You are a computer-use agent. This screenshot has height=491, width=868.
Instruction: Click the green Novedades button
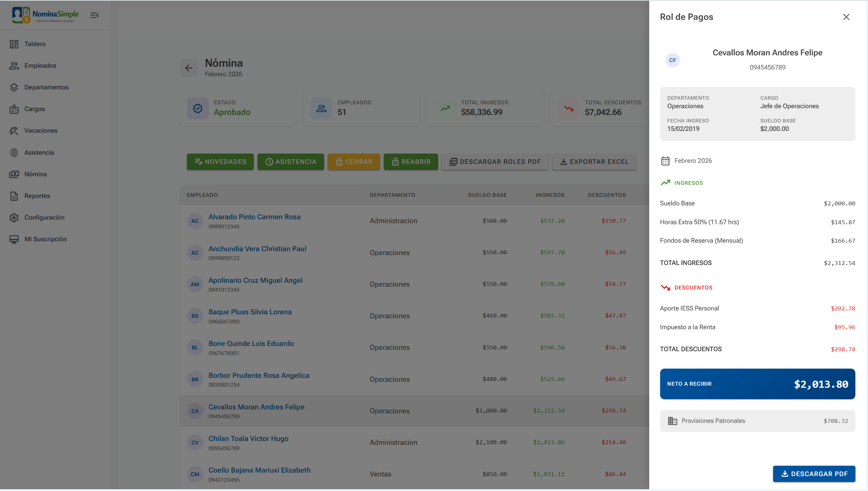(x=220, y=162)
